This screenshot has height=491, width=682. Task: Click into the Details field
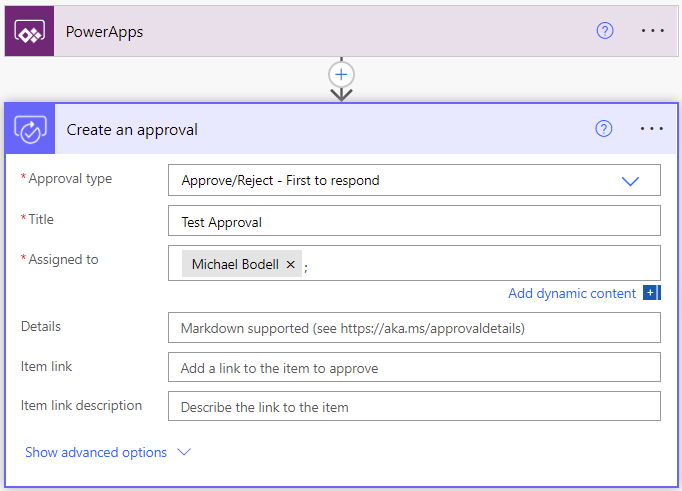(x=414, y=327)
